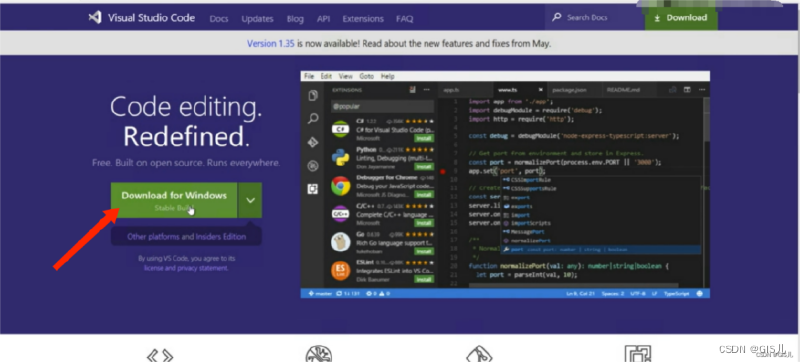Click the green Download button in header

[x=681, y=18]
